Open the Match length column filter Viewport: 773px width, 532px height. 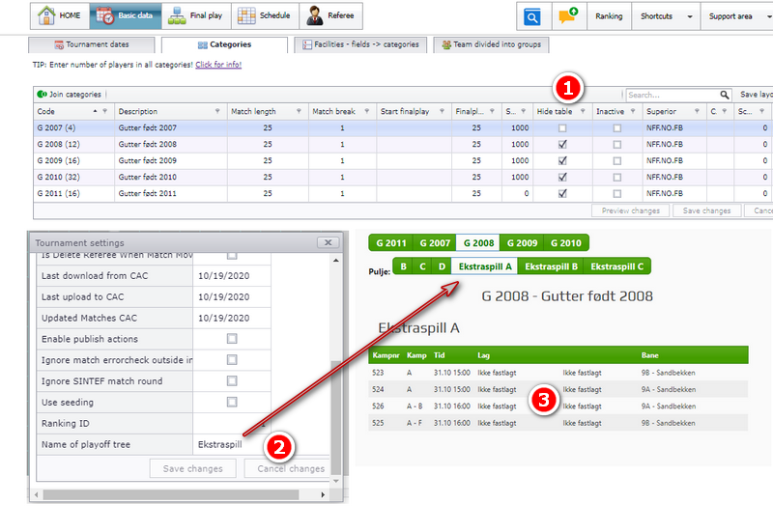click(299, 111)
